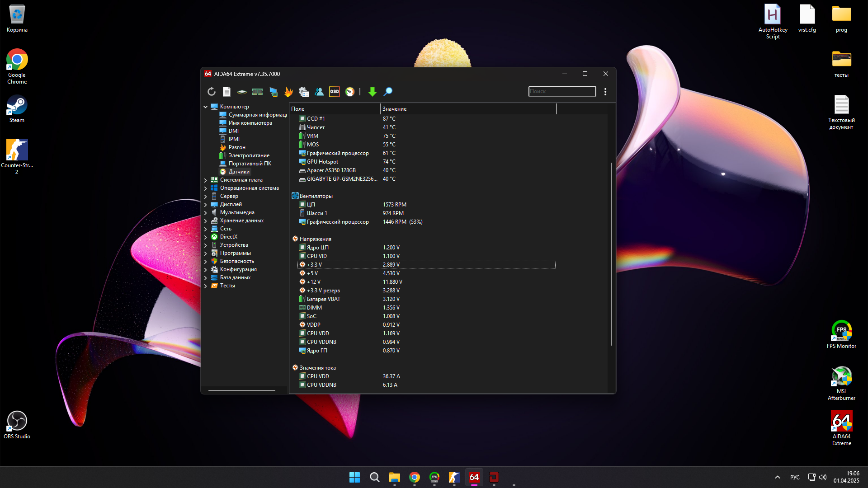Open Google Chrome desktop shortcut
Screen dimensions: 868x488
tap(17, 66)
